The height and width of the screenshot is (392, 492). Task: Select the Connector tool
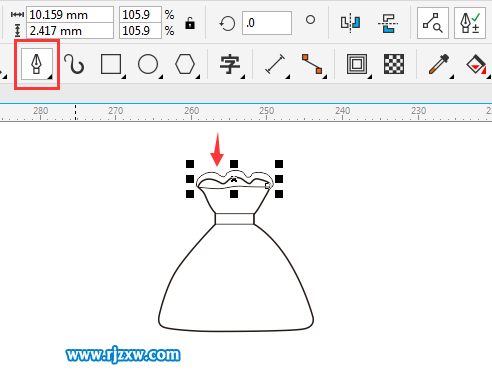click(312, 64)
